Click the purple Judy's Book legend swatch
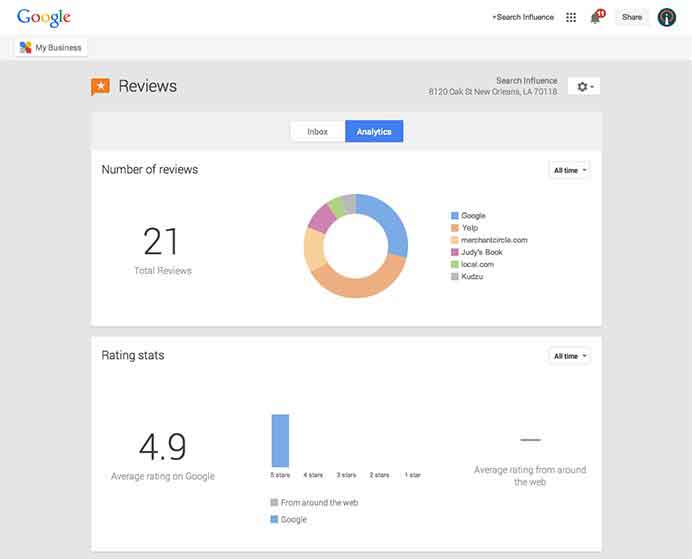The height and width of the screenshot is (559, 692). click(455, 252)
